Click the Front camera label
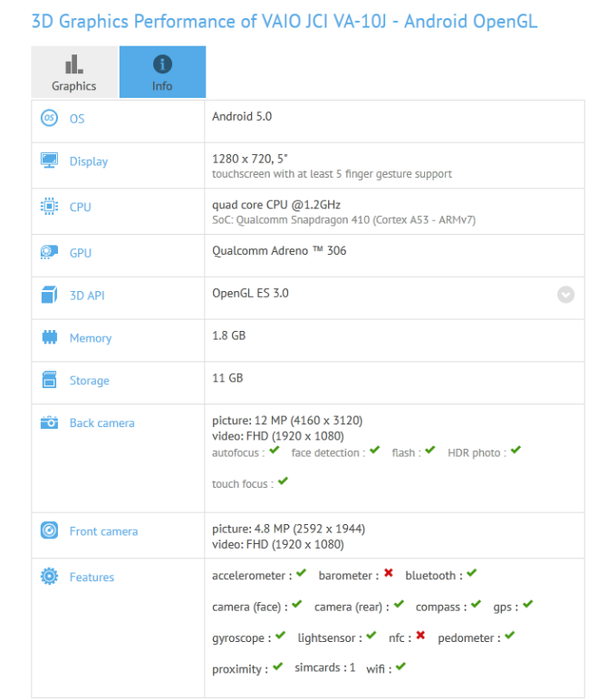Image resolution: width=598 pixels, height=700 pixels. (103, 531)
